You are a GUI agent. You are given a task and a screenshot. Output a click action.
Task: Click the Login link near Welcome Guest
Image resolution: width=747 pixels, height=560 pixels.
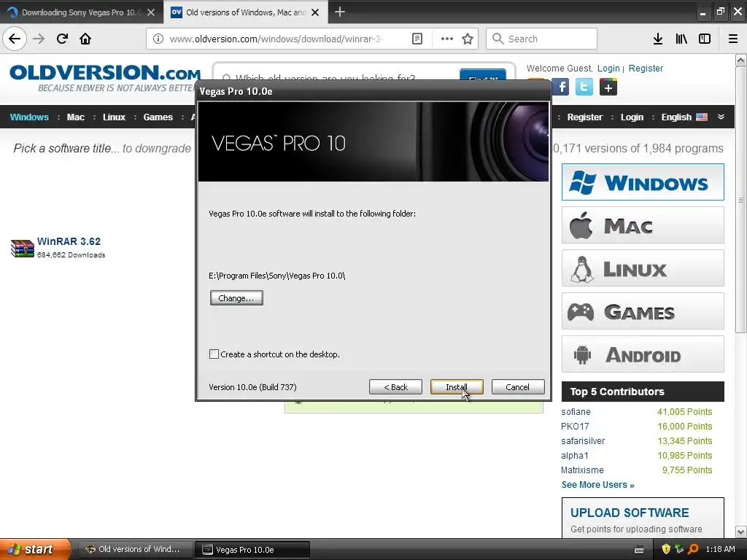click(608, 68)
